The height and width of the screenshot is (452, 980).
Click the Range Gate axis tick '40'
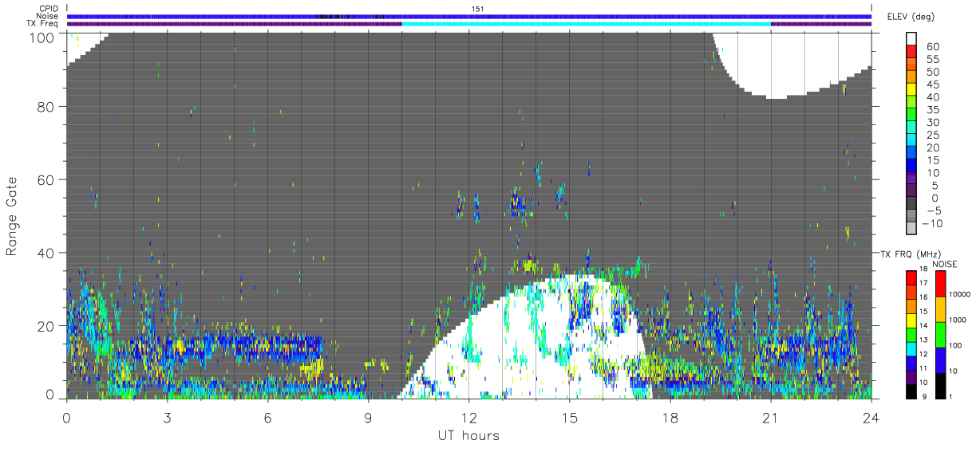coord(46,253)
